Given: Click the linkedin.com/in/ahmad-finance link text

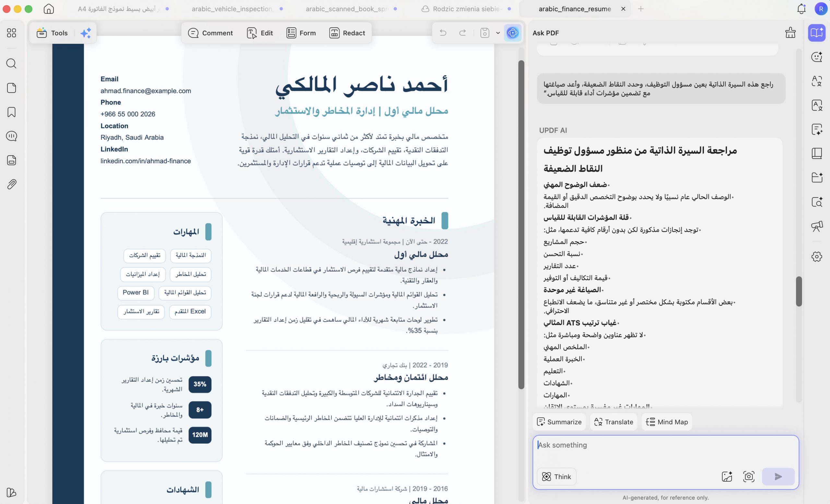Looking at the screenshot, I should coord(146,161).
